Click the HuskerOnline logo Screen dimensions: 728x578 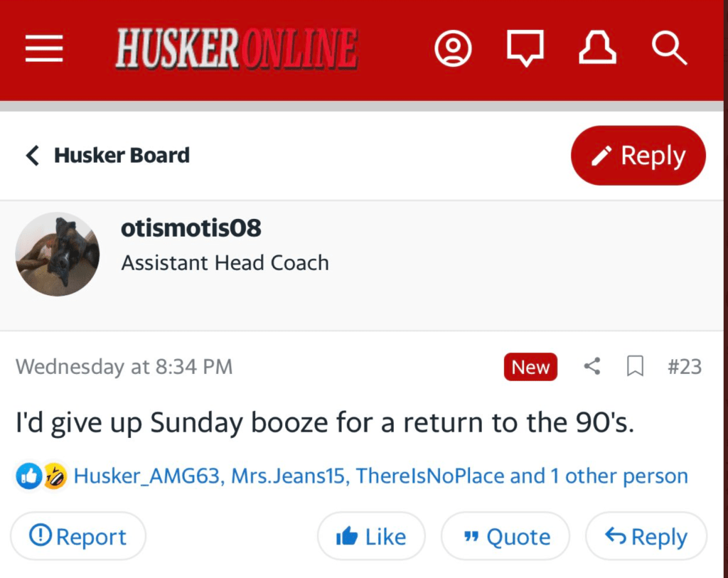point(236,49)
